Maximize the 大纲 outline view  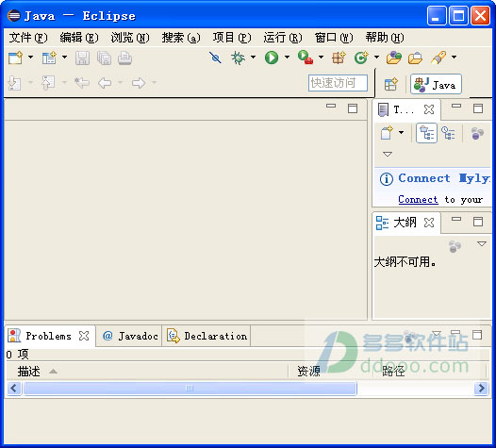[x=478, y=222]
